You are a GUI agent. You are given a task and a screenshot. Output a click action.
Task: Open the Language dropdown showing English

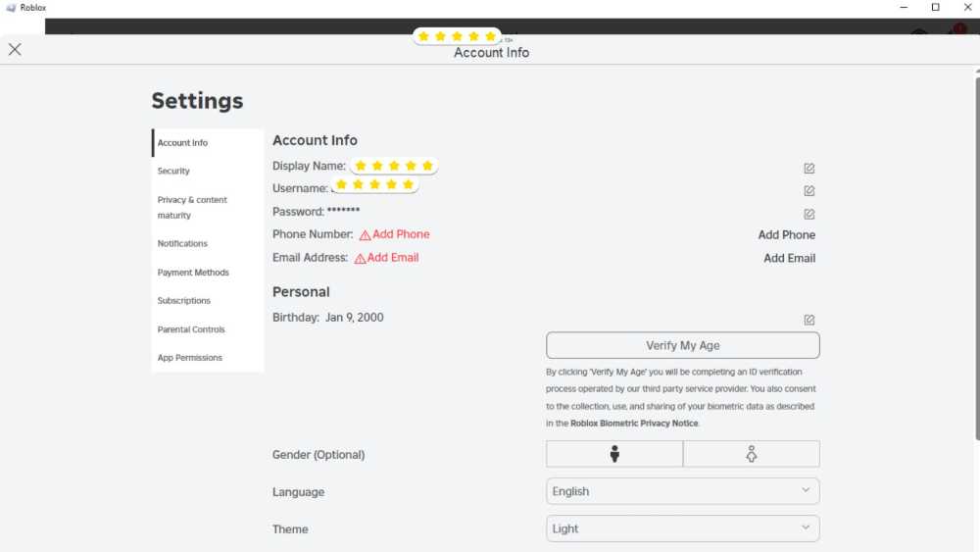tap(682, 491)
